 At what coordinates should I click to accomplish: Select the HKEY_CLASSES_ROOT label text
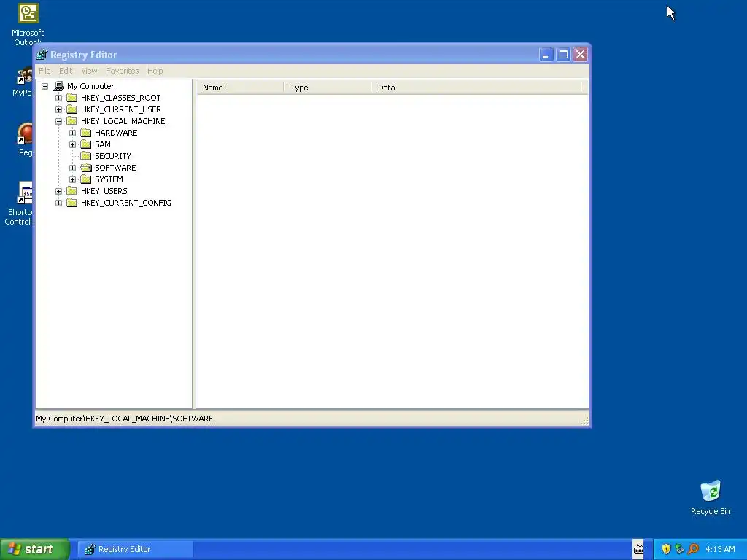(x=120, y=98)
